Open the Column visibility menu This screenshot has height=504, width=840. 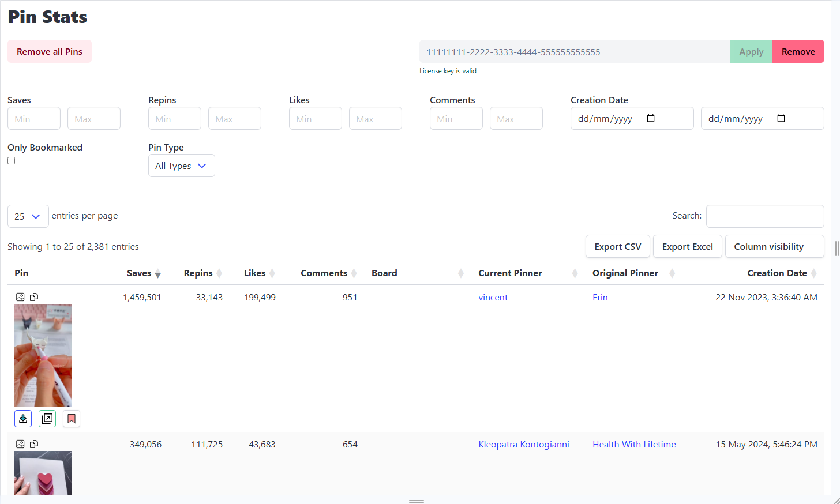[x=774, y=246]
